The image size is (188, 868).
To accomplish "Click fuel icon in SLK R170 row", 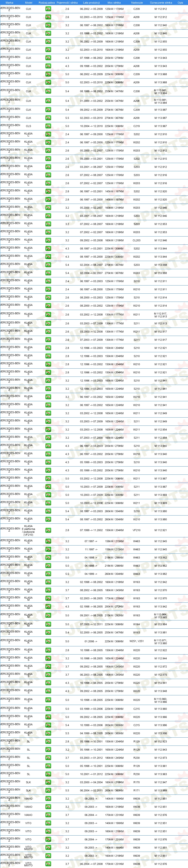I will (48, 783).
